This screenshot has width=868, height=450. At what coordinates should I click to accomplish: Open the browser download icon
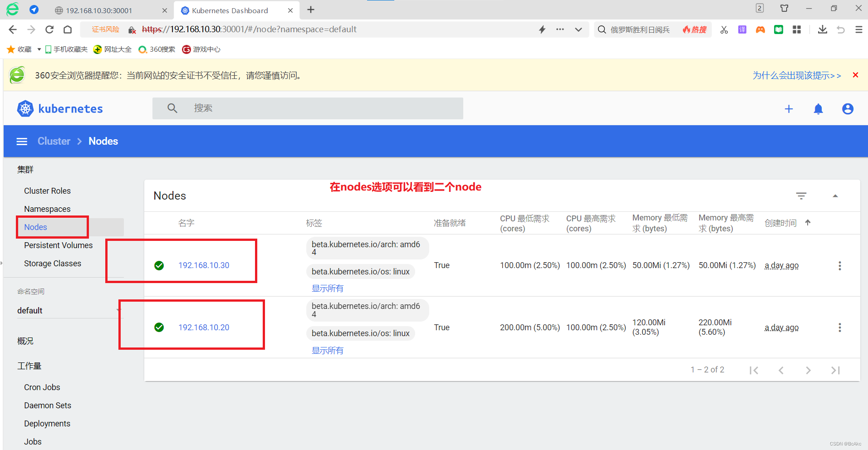tap(822, 29)
